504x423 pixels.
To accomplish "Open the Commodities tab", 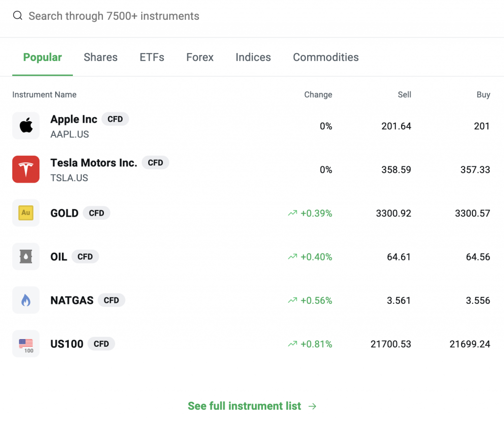I will [326, 57].
